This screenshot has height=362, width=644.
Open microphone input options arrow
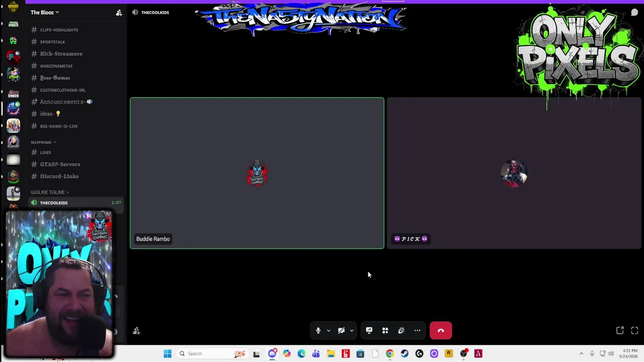(x=329, y=330)
